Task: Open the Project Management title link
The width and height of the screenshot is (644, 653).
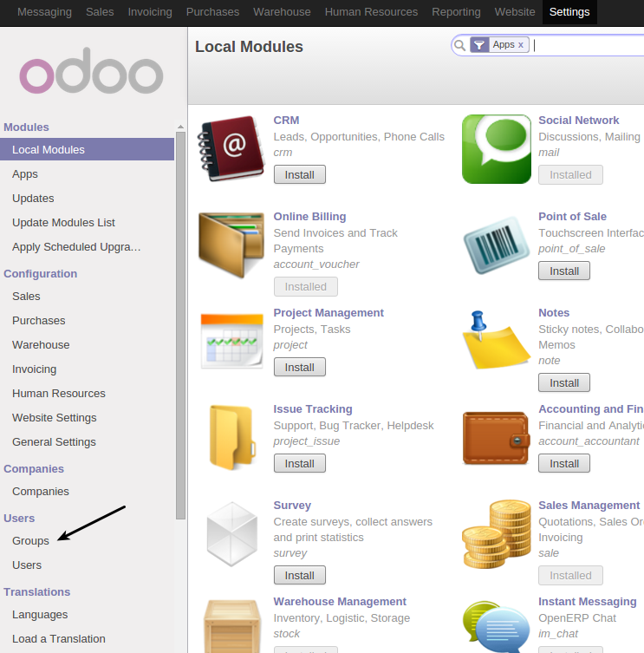Action: click(329, 313)
